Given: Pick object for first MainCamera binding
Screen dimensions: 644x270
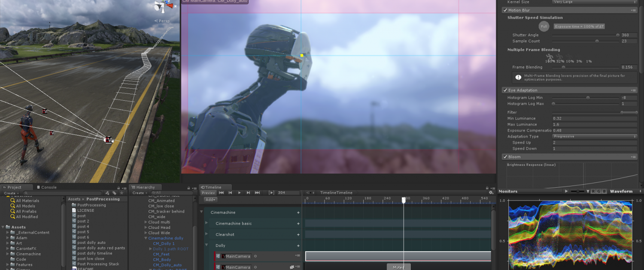Looking at the screenshot, I should [255, 256].
